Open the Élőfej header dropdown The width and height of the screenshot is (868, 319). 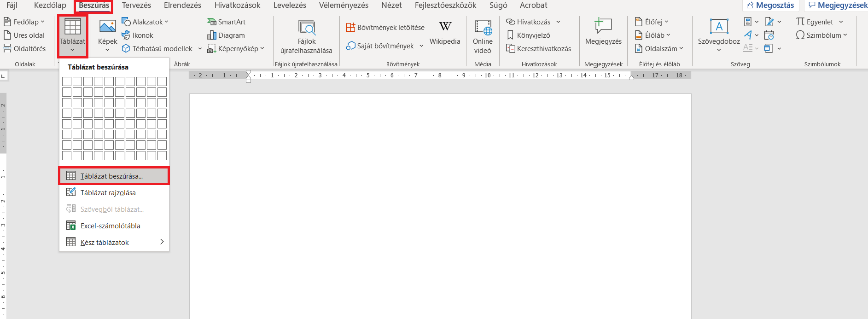(x=652, y=22)
